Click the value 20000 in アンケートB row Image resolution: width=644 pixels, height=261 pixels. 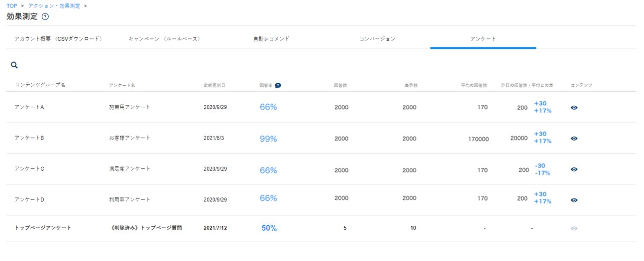click(519, 139)
